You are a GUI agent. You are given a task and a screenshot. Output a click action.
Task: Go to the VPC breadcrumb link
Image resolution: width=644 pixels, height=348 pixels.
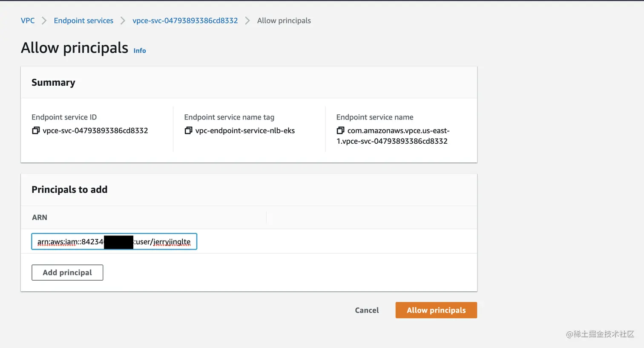coord(28,20)
